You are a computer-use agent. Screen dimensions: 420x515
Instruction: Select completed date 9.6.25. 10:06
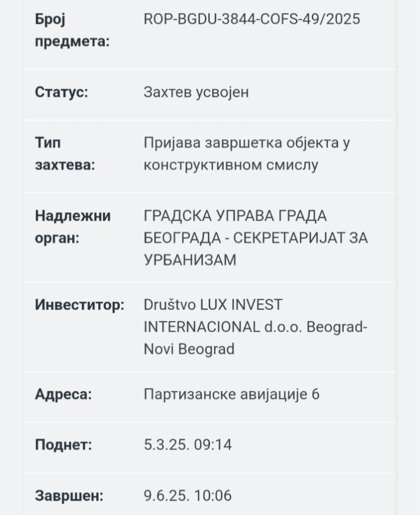(x=188, y=496)
